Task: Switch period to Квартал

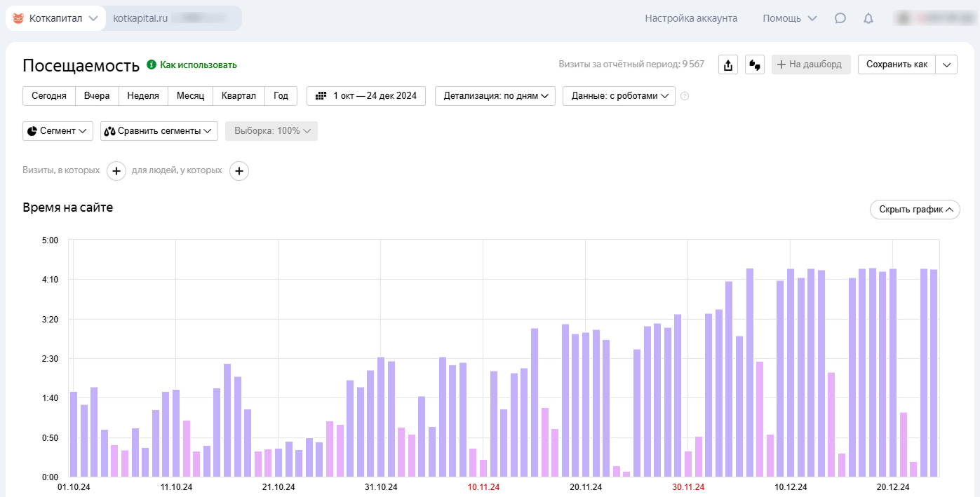Action: [x=239, y=96]
